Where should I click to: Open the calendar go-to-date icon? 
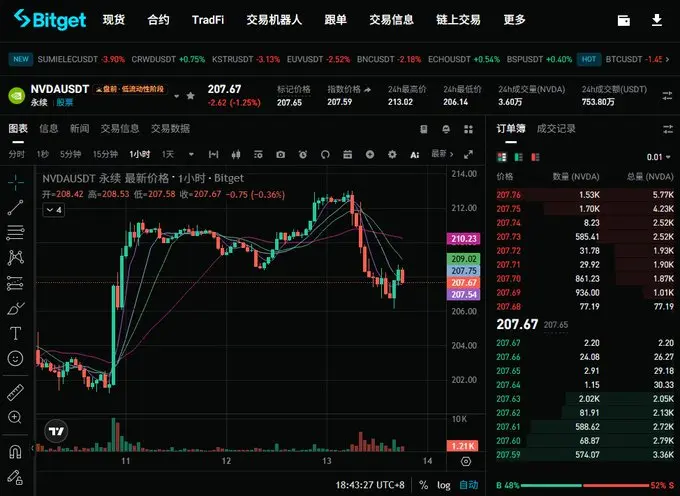click(x=347, y=154)
